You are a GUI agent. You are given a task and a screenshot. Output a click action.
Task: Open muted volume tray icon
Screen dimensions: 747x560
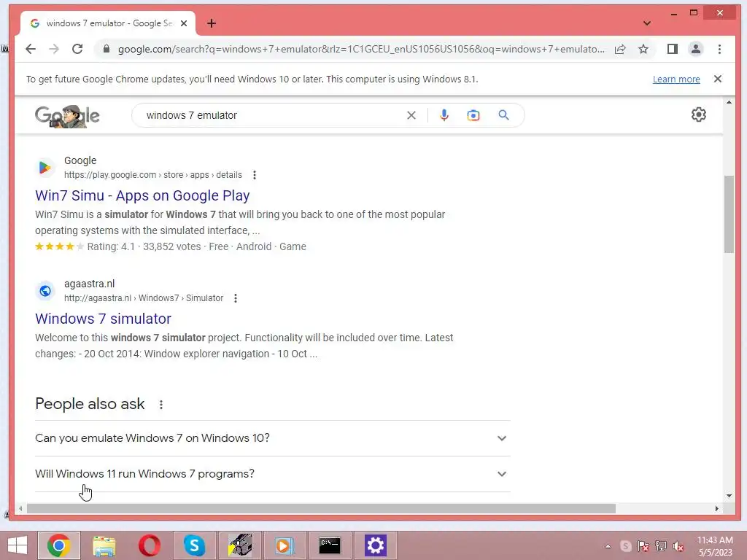(678, 546)
